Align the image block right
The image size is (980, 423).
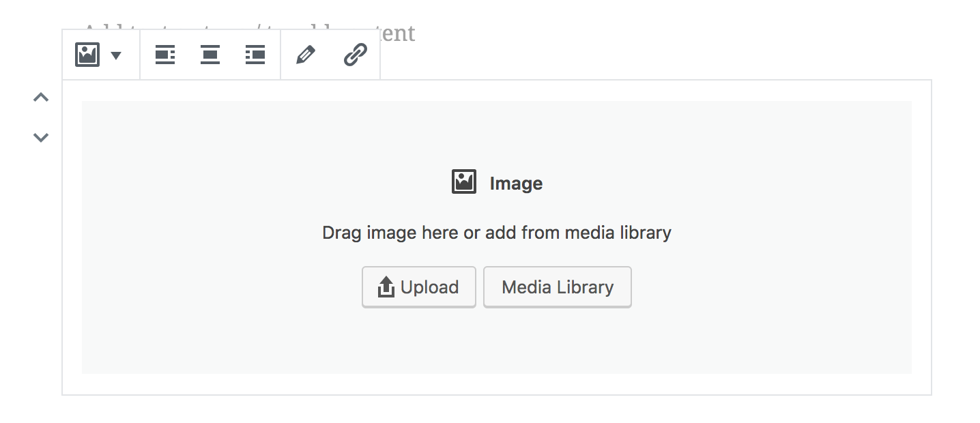[255, 55]
